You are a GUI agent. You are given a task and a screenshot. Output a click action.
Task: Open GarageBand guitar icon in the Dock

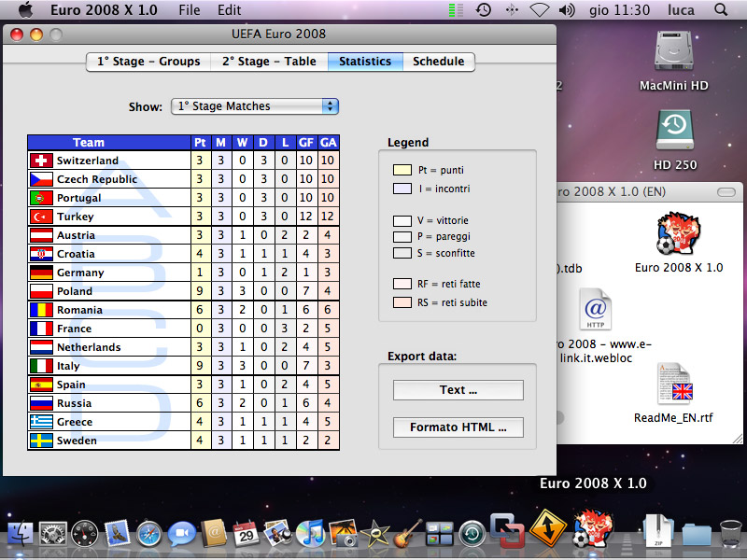(407, 533)
